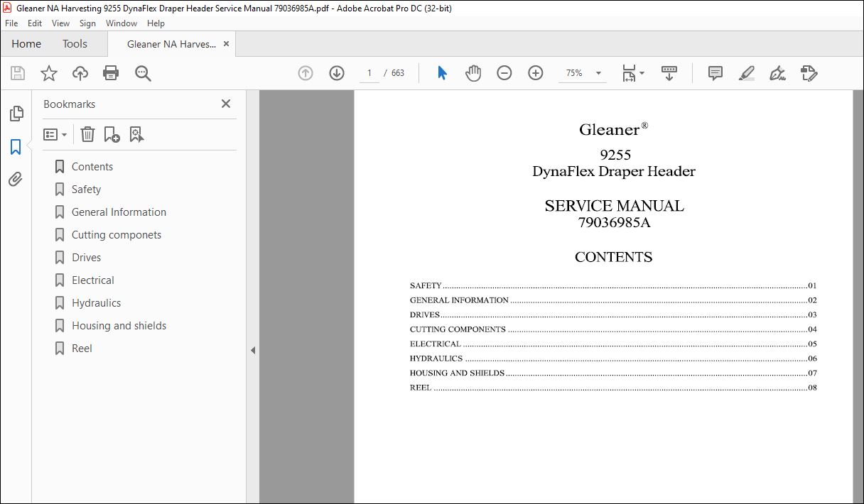Select the Highlight text tool
Screen dimensions: 864x504
[x=747, y=73]
